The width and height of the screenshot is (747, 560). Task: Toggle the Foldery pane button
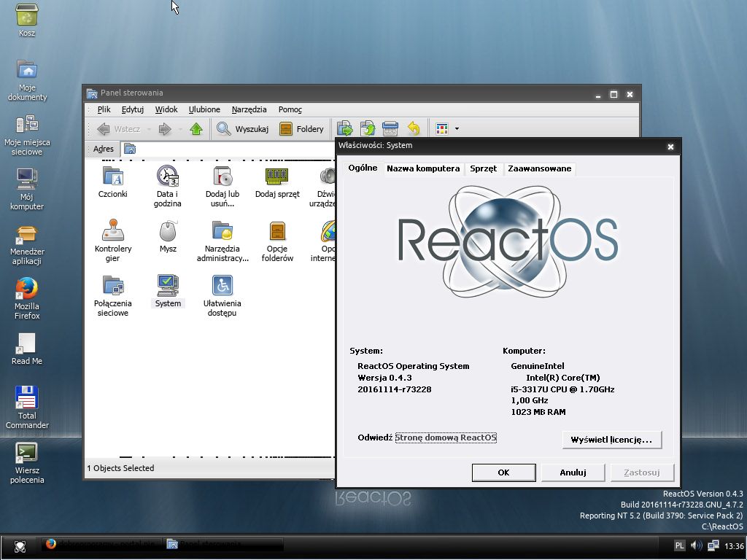[x=301, y=129]
